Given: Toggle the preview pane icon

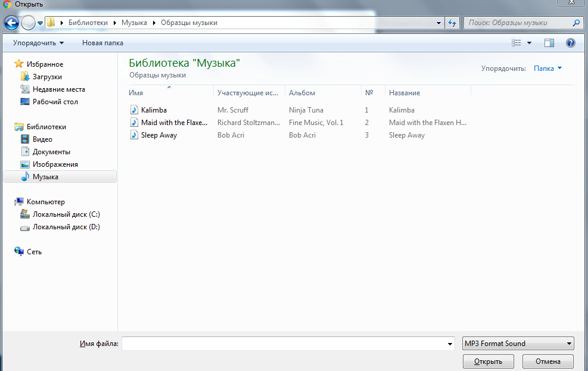Looking at the screenshot, I should pos(549,43).
